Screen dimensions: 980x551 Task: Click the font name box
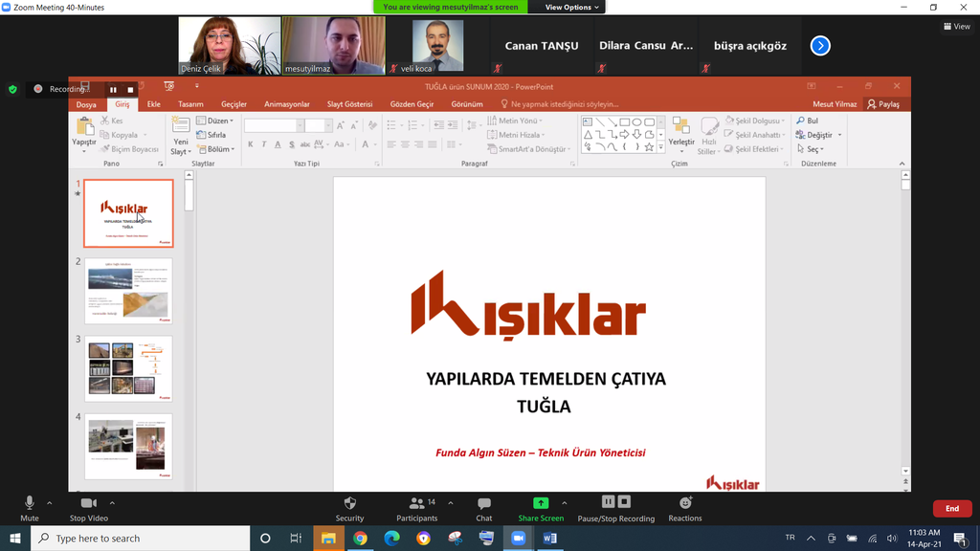[274, 125]
